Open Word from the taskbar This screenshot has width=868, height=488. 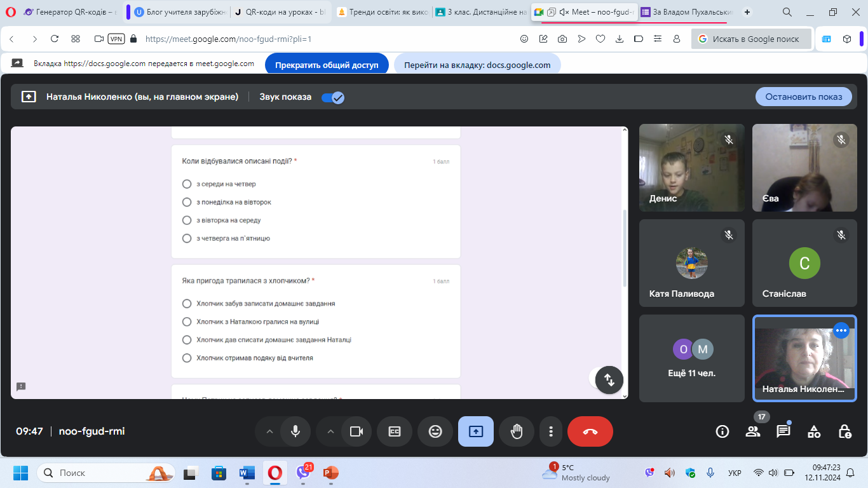(x=247, y=473)
